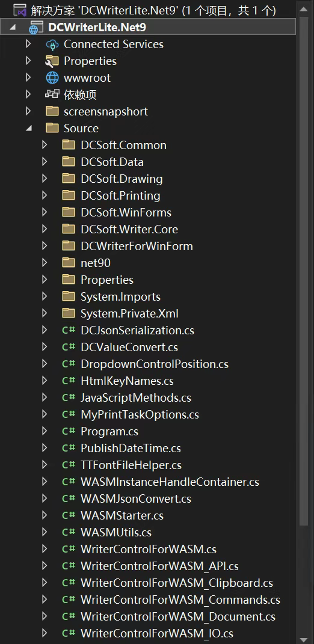
Task: Expand the wwwroot node
Action: pyautogui.click(x=28, y=78)
